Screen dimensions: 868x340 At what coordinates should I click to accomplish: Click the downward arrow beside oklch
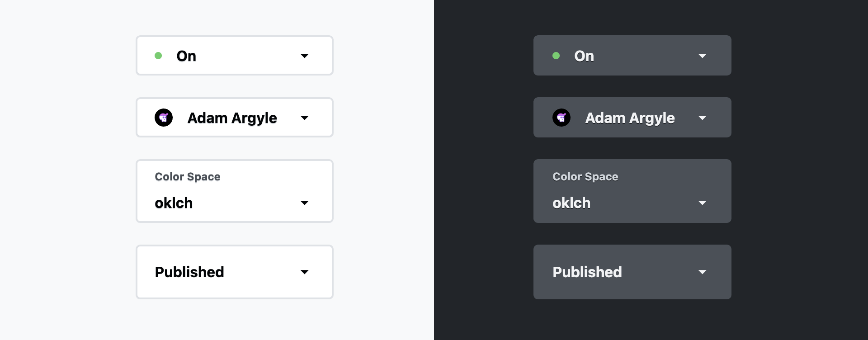coord(304,203)
